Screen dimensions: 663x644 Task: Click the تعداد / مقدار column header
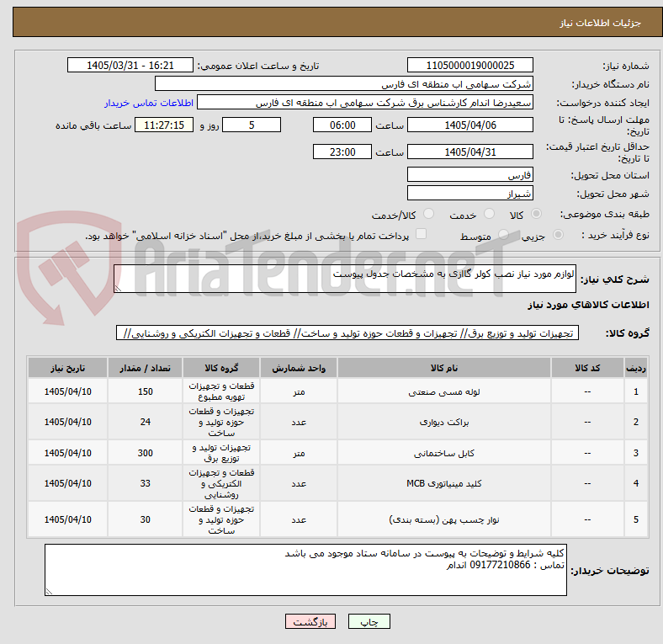pyautogui.click(x=145, y=368)
